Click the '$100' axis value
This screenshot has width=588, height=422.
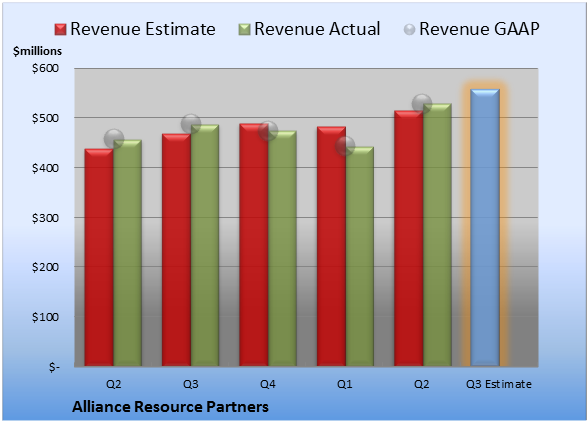[45, 317]
